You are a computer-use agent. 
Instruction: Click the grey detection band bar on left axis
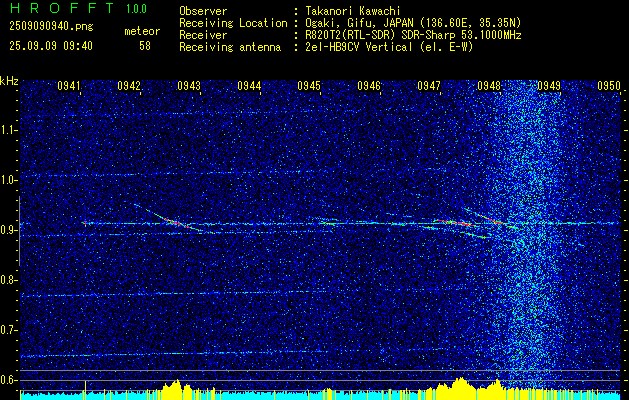click(20, 231)
